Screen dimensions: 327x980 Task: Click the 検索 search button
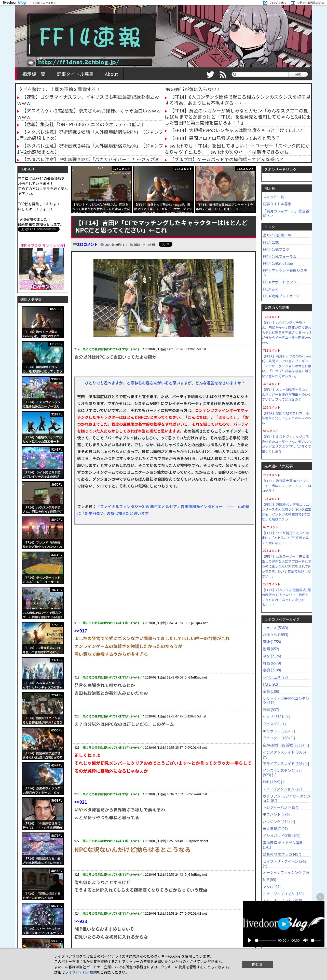point(298,75)
